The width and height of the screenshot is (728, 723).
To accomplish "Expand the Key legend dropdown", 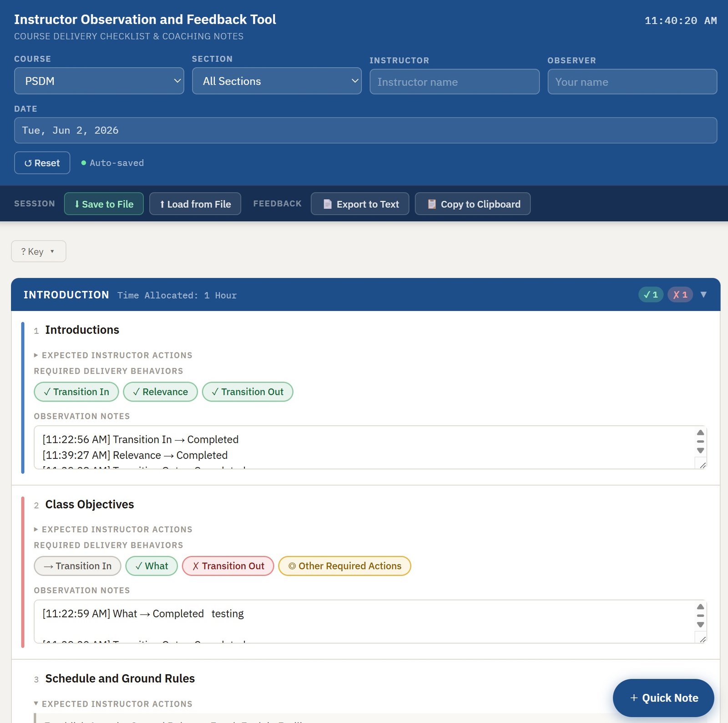I will [x=39, y=251].
